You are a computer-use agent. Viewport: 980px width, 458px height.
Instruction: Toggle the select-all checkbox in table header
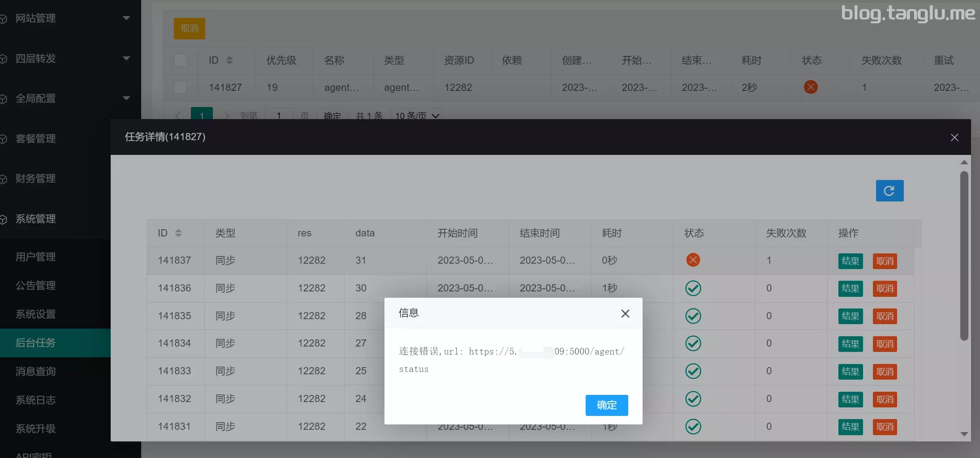pos(180,60)
